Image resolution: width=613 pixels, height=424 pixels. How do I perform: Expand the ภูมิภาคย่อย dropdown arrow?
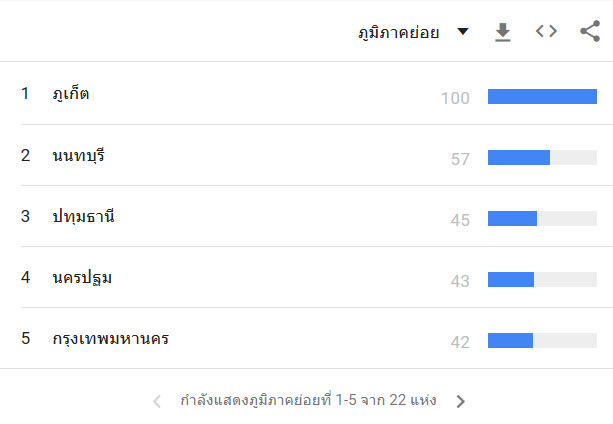coord(463,31)
